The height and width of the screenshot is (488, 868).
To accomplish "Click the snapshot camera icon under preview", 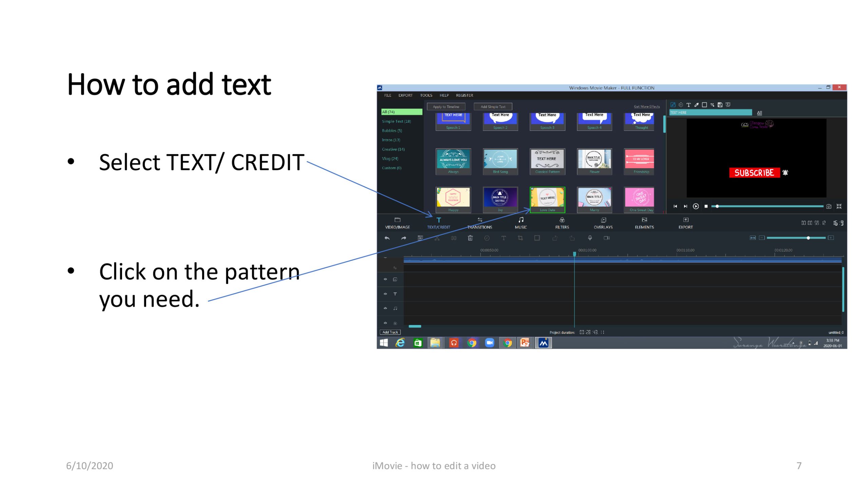I will (829, 206).
